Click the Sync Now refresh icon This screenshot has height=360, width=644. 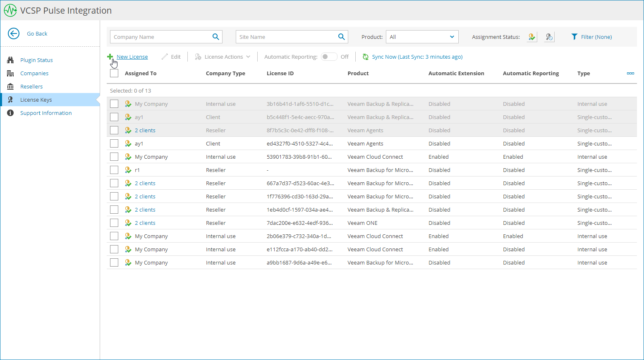tap(366, 57)
